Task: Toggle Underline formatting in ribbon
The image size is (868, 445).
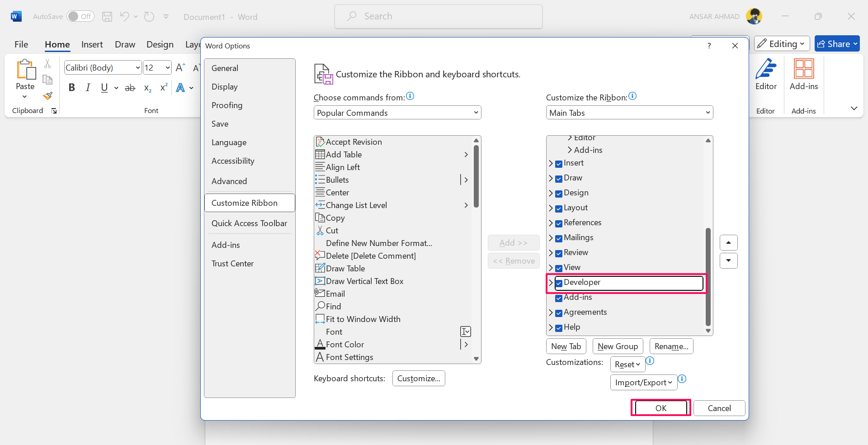Action: 104,88
